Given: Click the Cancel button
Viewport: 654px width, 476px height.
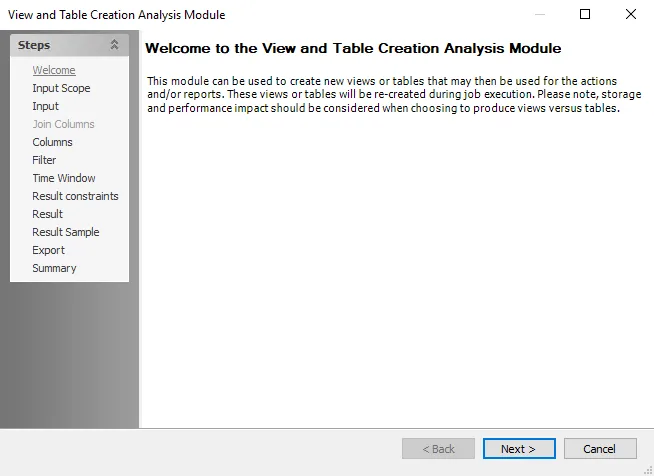Looking at the screenshot, I should tap(600, 448).
